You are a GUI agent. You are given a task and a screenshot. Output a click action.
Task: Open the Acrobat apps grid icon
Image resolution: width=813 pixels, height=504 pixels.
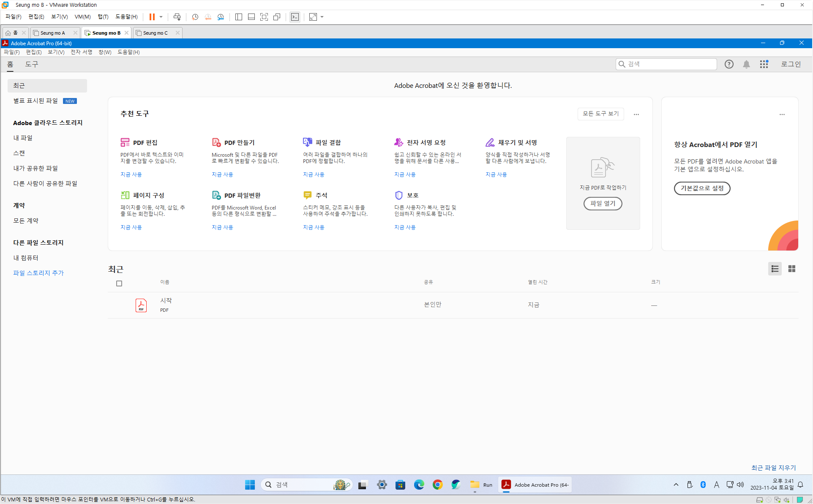pyautogui.click(x=764, y=64)
